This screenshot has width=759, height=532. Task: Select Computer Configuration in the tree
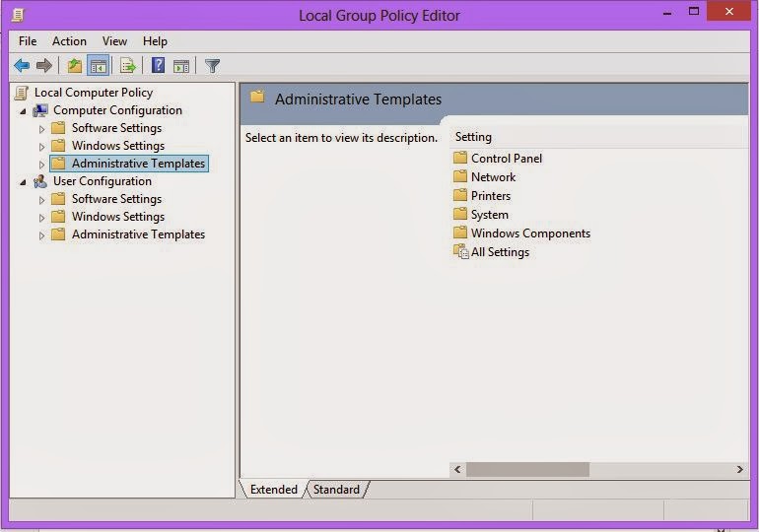[x=117, y=110]
